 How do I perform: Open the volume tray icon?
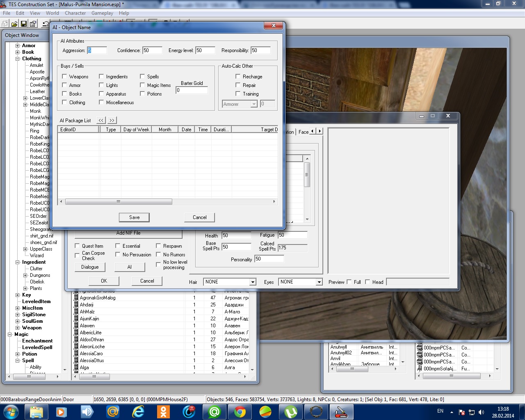coord(482,412)
